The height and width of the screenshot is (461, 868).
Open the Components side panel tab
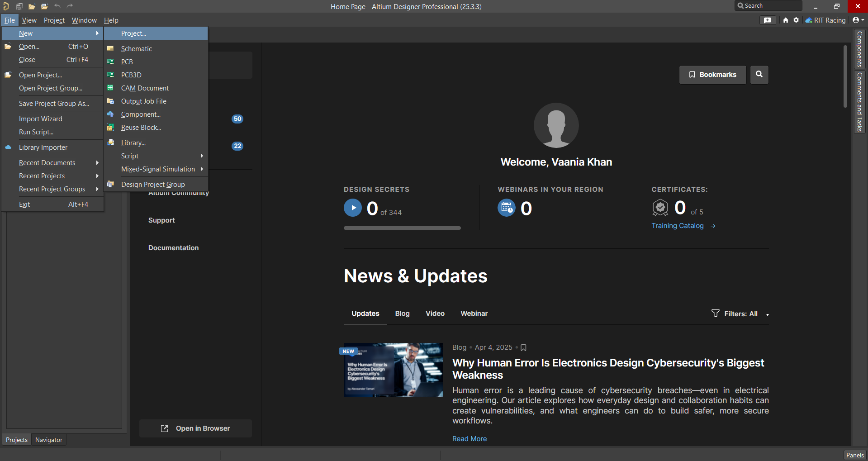click(859, 49)
